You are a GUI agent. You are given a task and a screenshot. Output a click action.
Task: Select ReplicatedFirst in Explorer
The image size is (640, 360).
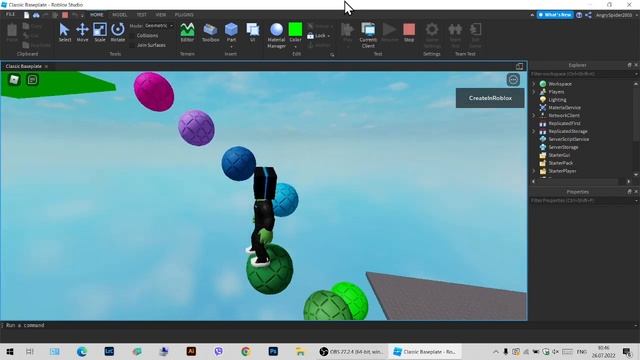point(564,123)
